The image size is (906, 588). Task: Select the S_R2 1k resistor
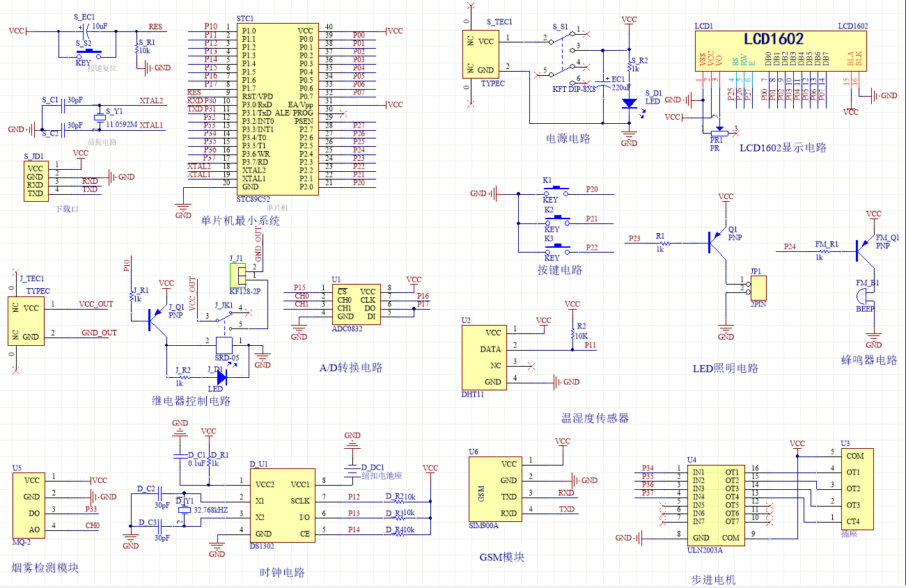coord(629,66)
